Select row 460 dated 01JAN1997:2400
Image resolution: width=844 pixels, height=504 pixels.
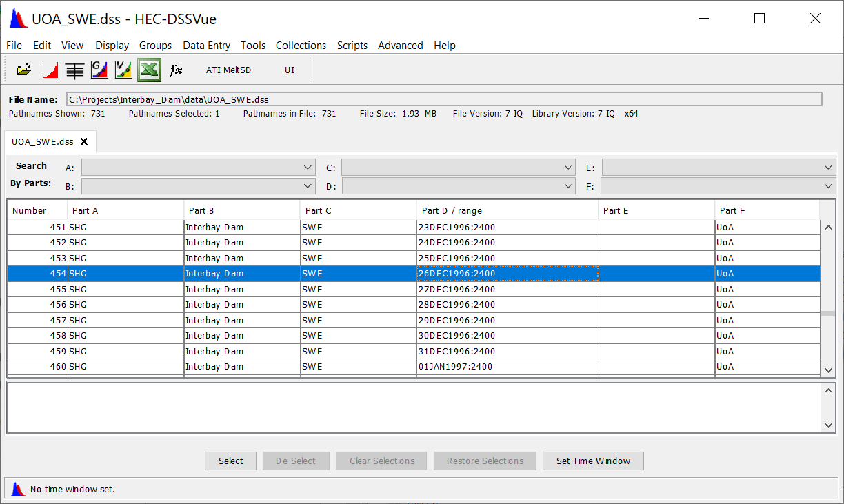(414, 367)
